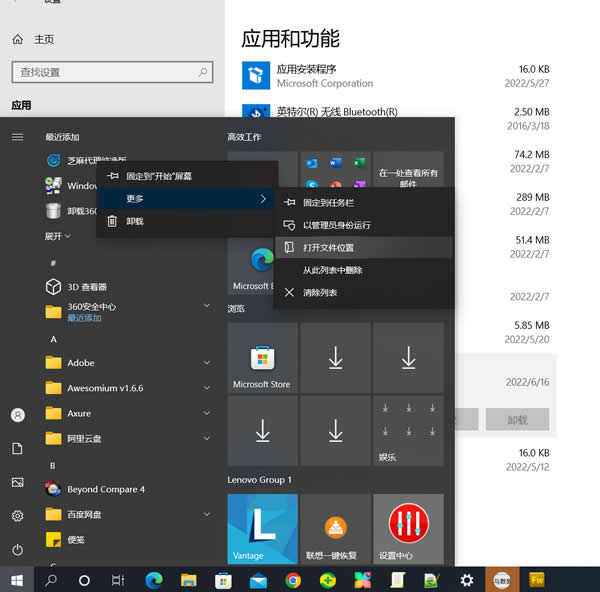This screenshot has height=592, width=600.
Task: Click the letter A index header
Action: click(x=53, y=339)
